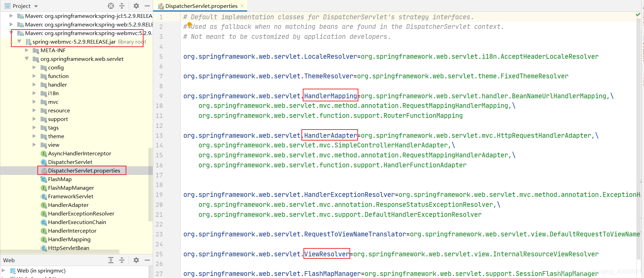Screen dimensions: 644x278
Task: Click the green inspection checkmark icon
Action: click(638, 15)
